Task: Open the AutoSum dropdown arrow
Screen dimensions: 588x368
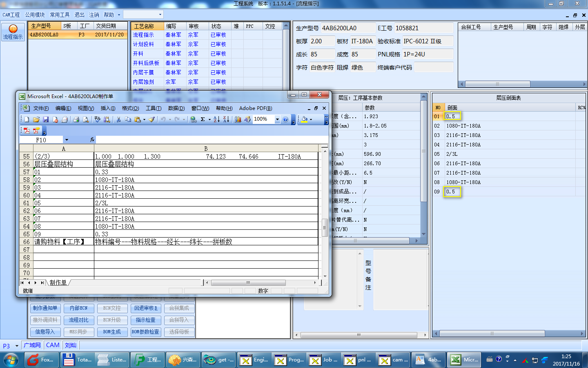Action: [209, 119]
